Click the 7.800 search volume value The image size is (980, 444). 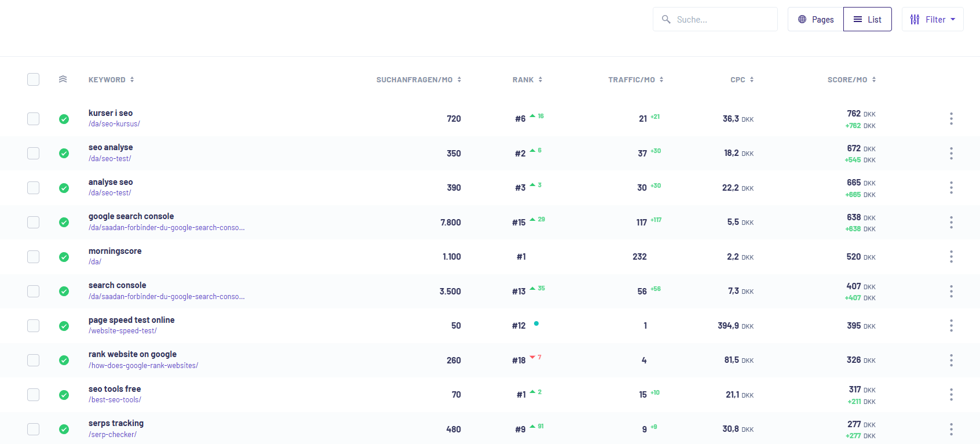[x=451, y=223]
